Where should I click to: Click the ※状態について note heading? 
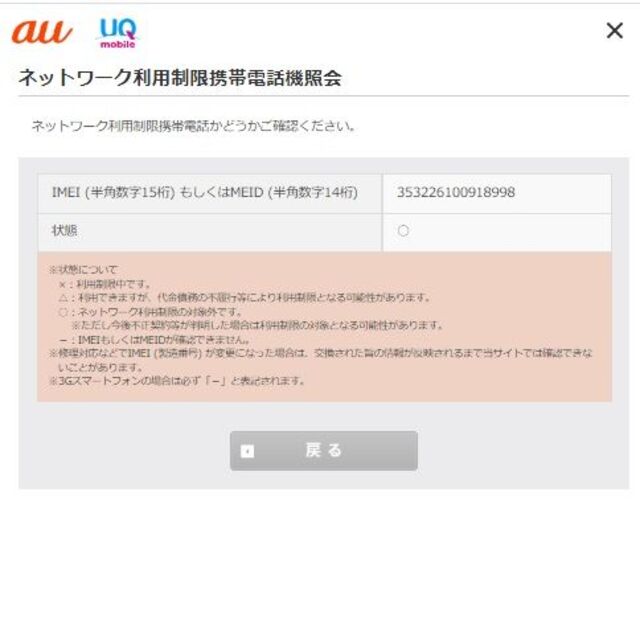click(x=83, y=269)
